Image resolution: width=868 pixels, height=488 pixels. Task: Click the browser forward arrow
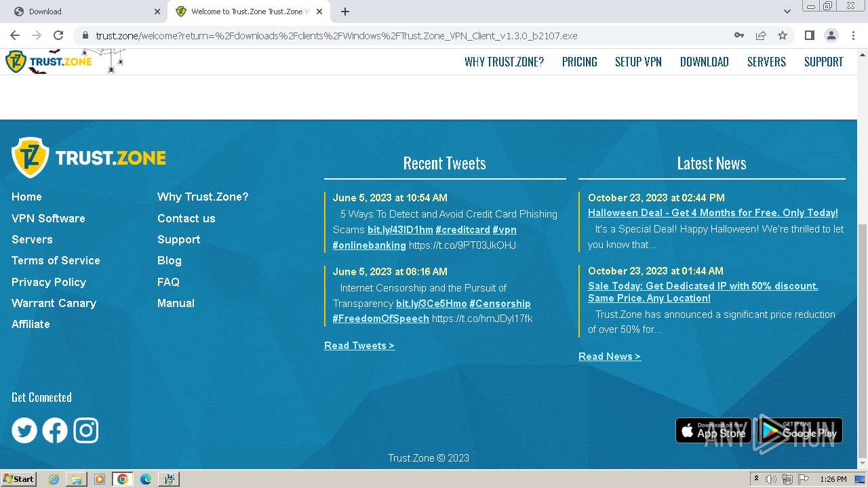pos(37,35)
